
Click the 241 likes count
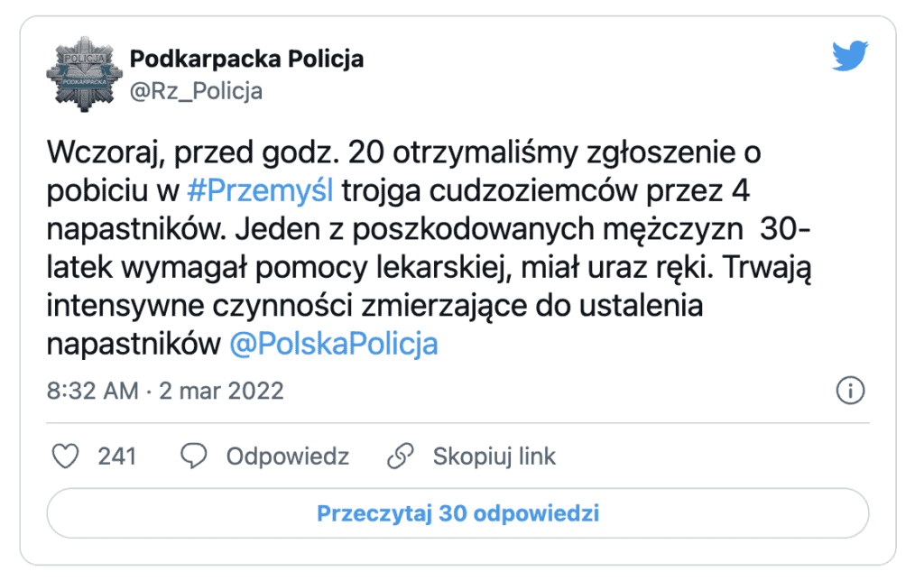[x=116, y=456]
